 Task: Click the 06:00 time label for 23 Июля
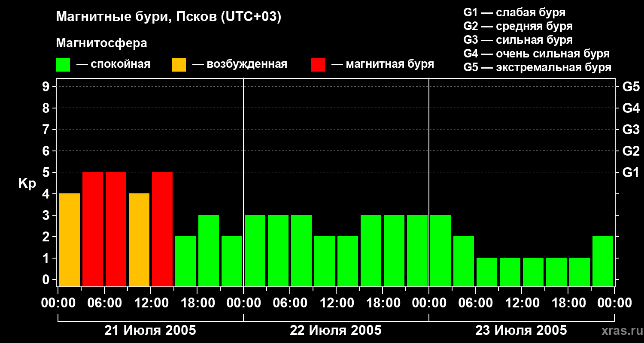tap(475, 303)
